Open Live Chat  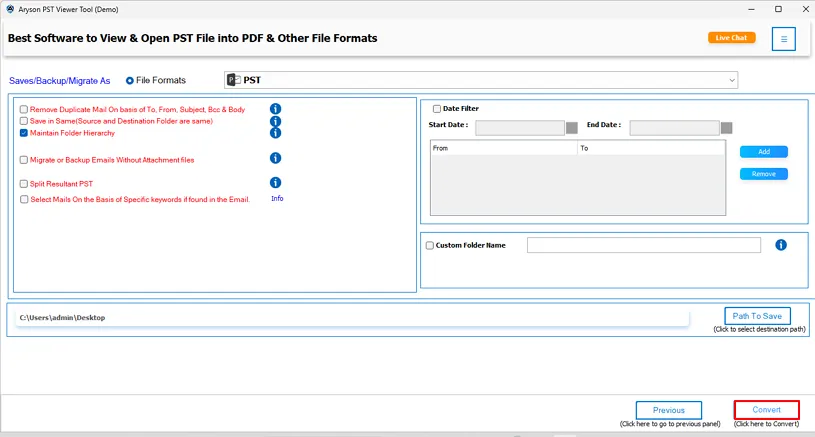coord(731,38)
